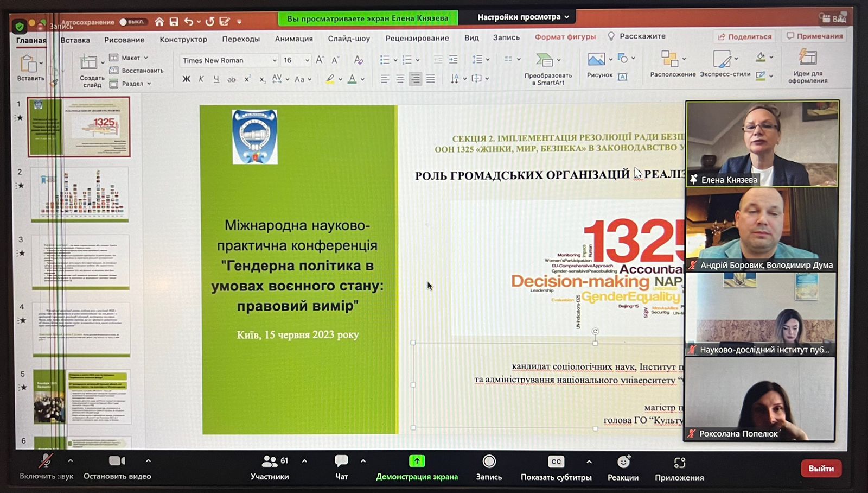Expand the video options arrow next to the camera

148,460
